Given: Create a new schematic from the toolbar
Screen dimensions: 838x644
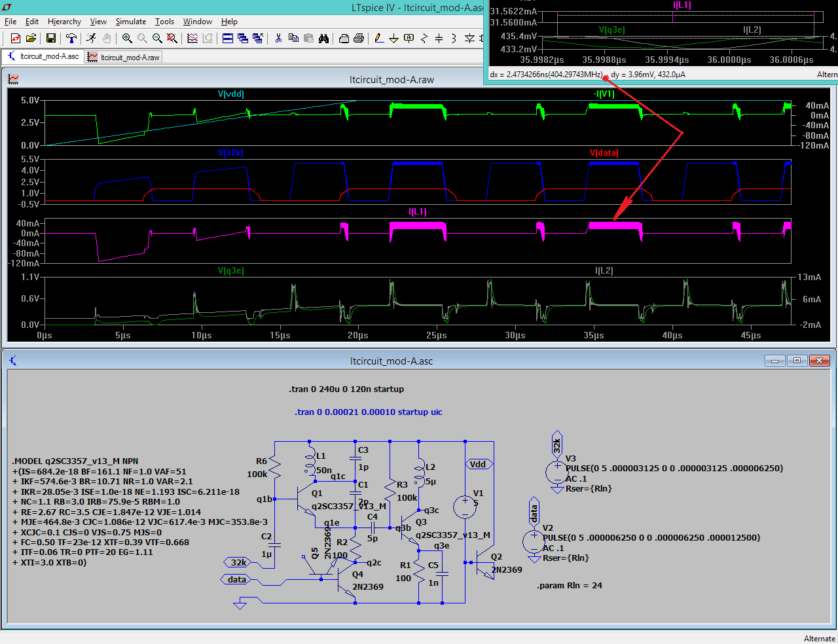Looking at the screenshot, I should coord(16,39).
